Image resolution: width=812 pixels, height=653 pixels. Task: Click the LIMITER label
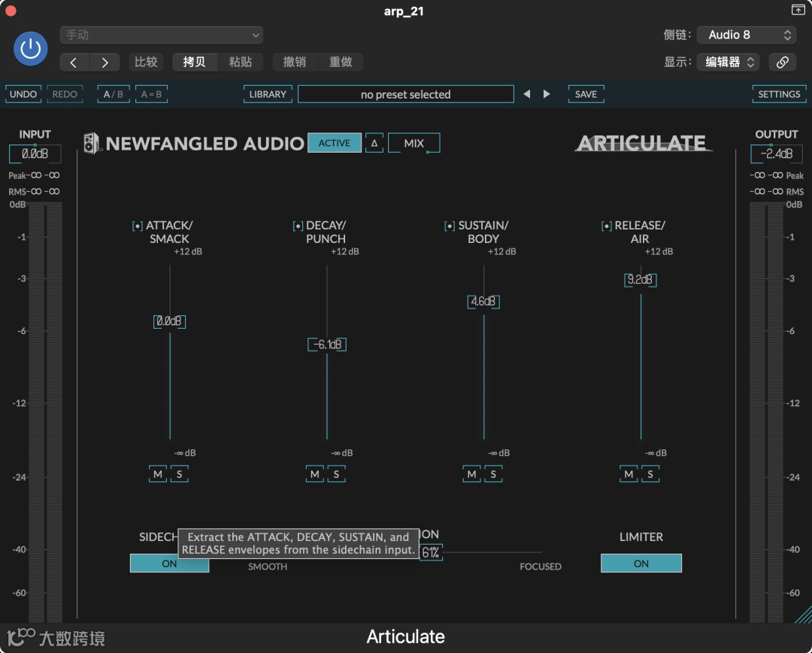coord(641,537)
